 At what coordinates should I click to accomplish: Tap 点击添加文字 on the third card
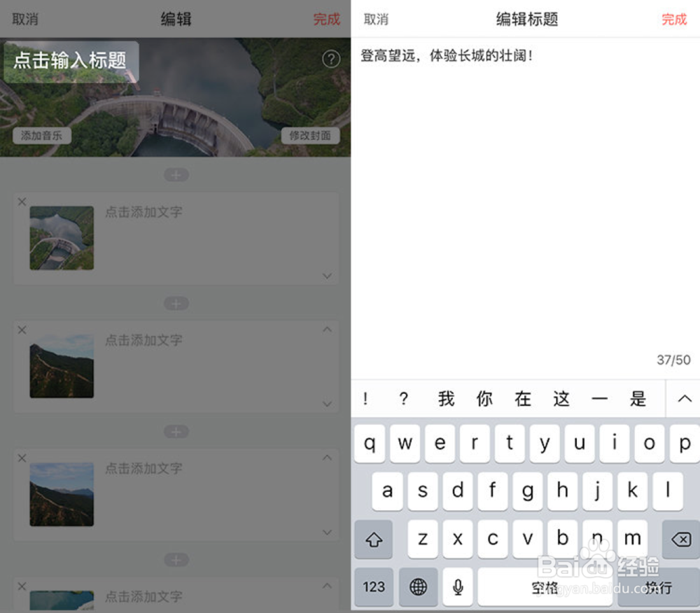pos(143,468)
